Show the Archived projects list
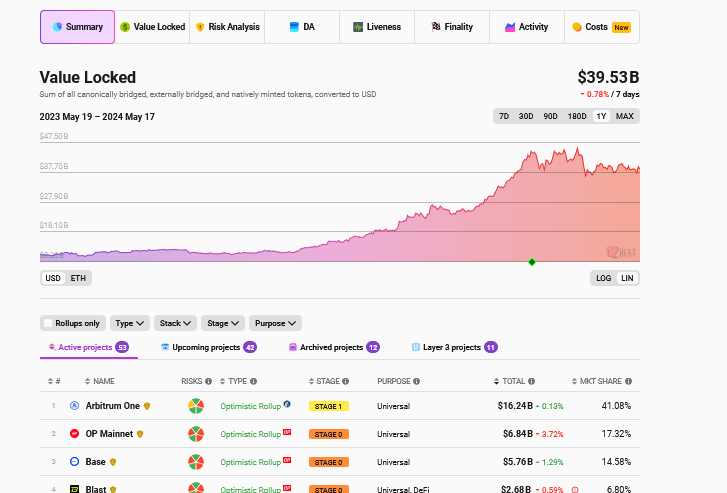This screenshot has width=727, height=493. click(x=334, y=347)
